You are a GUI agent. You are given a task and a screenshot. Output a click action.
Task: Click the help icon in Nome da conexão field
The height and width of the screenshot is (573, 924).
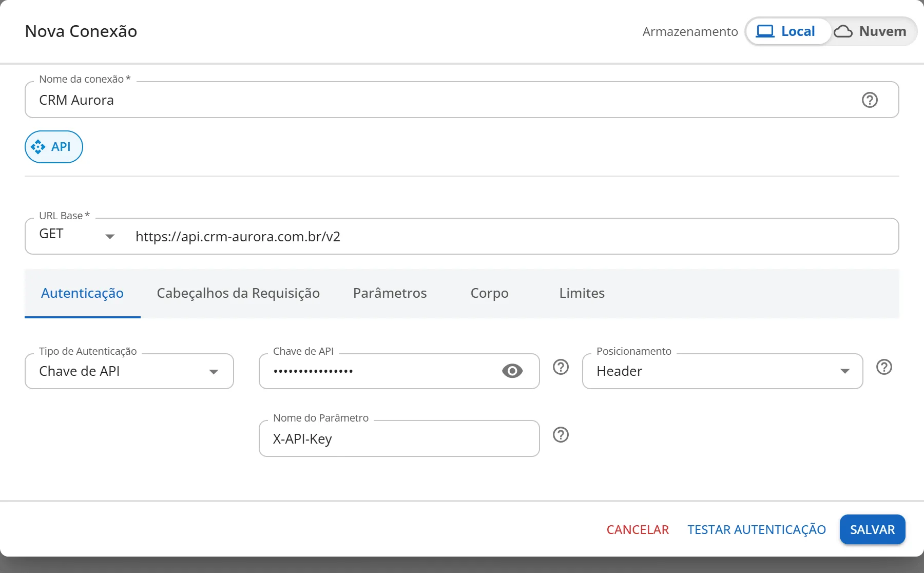[870, 100]
